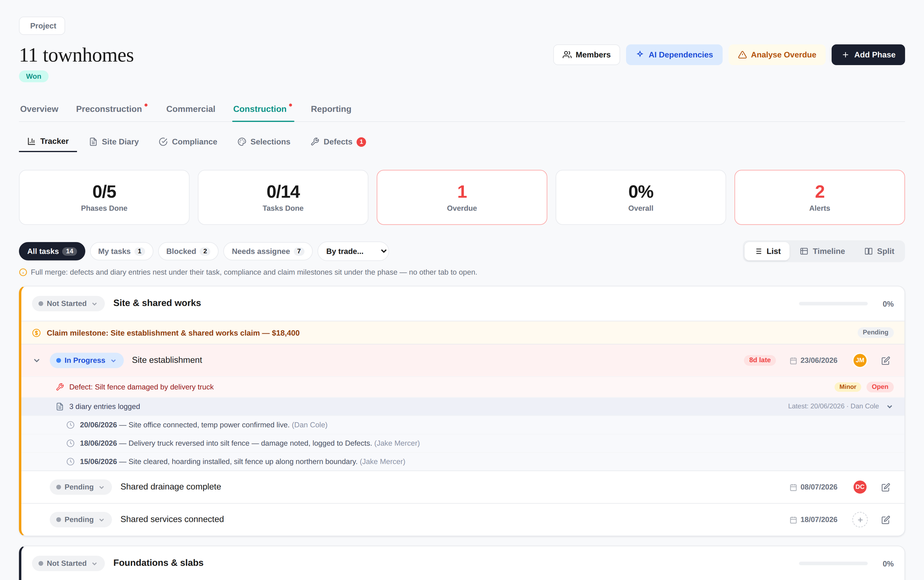Open the Overview tab
Viewport: 924px width, 580px height.
39,109
